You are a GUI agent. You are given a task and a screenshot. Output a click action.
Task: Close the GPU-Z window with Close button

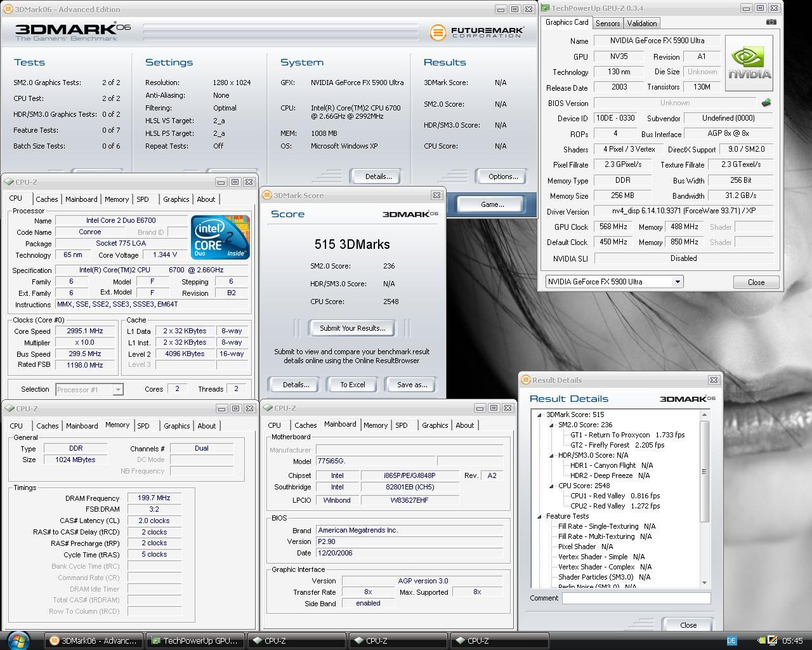(x=756, y=282)
